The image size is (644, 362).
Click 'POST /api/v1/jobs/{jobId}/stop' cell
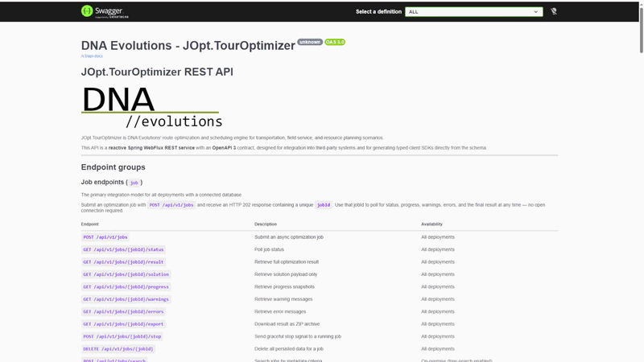pos(122,336)
